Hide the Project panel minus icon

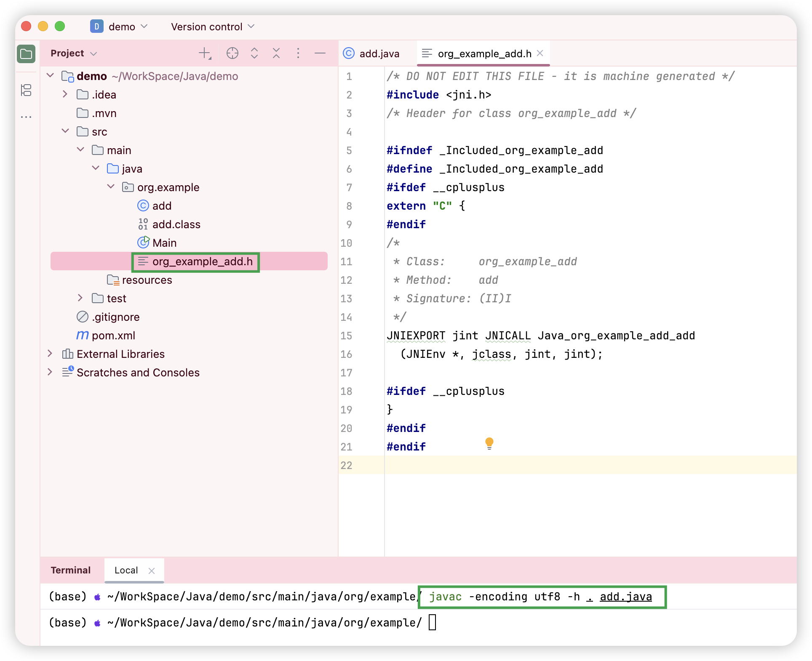320,53
